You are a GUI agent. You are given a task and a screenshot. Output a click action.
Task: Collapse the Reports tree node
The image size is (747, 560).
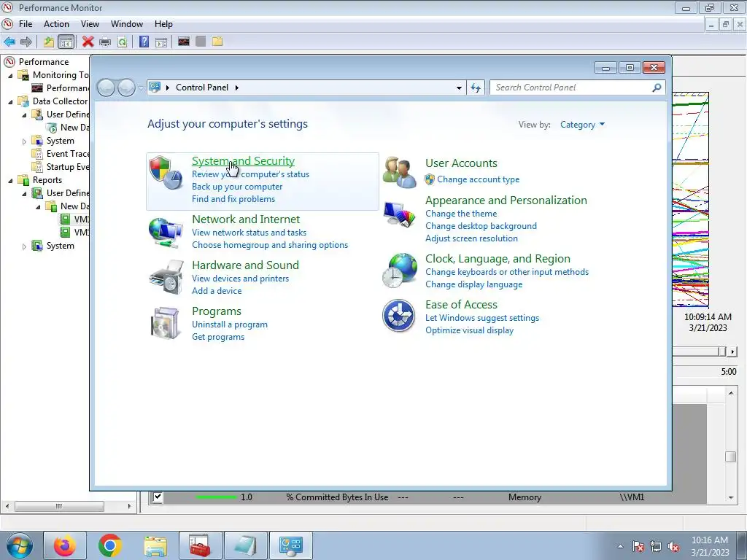point(10,181)
